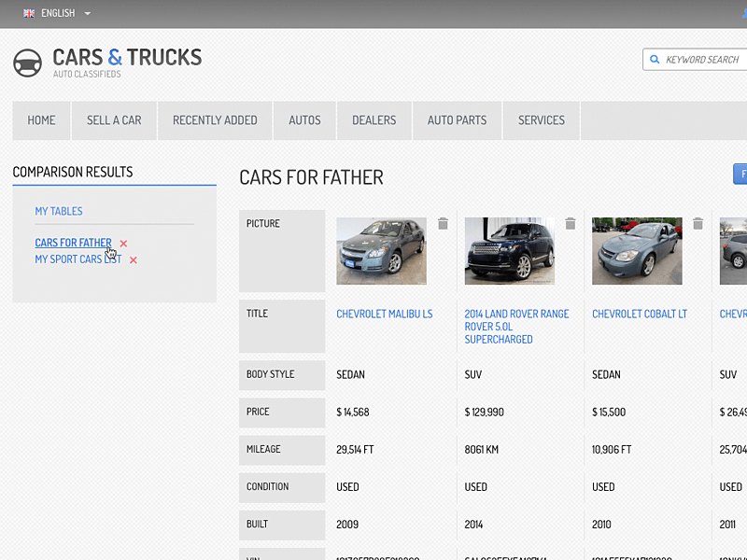Click the Cars For Father page heading

312,177
